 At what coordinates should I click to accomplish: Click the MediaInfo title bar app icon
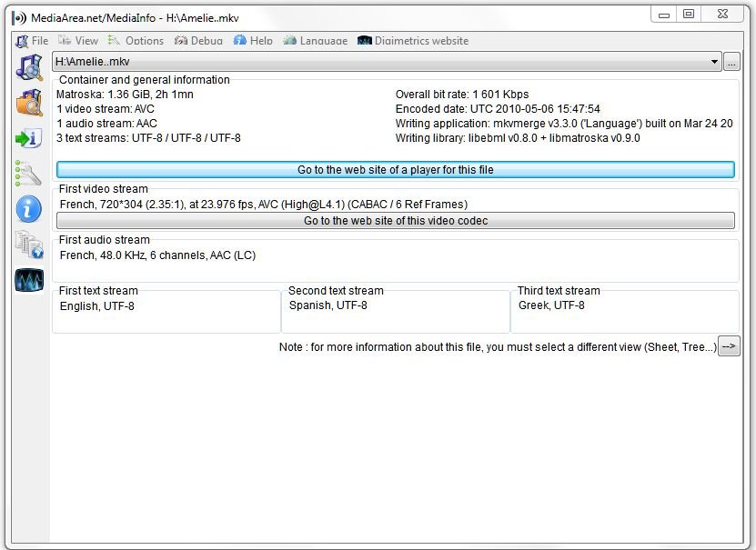pyautogui.click(x=18, y=17)
